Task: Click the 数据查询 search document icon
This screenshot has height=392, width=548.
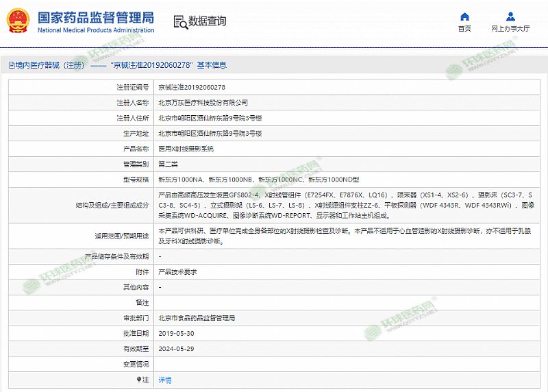Action: (180, 21)
